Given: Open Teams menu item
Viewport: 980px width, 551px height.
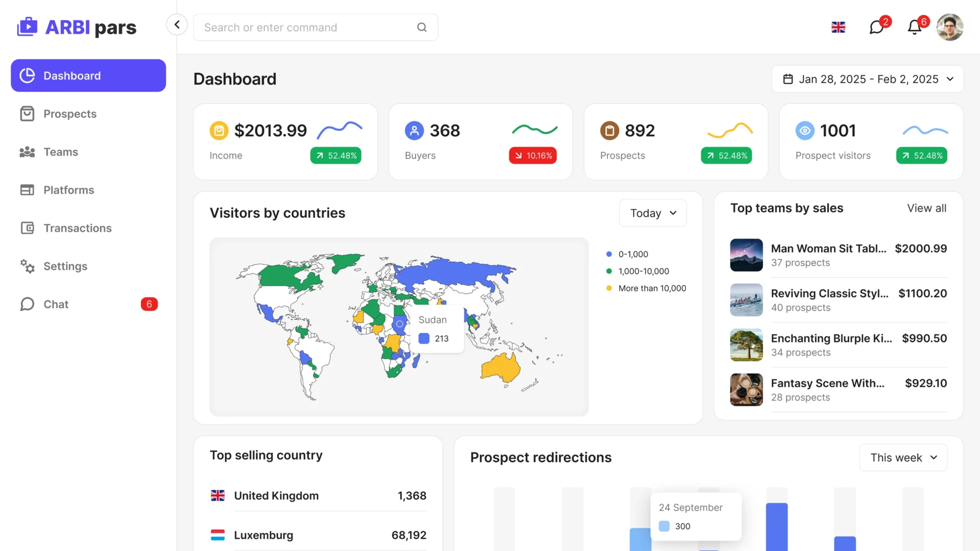Looking at the screenshot, I should coord(88,152).
